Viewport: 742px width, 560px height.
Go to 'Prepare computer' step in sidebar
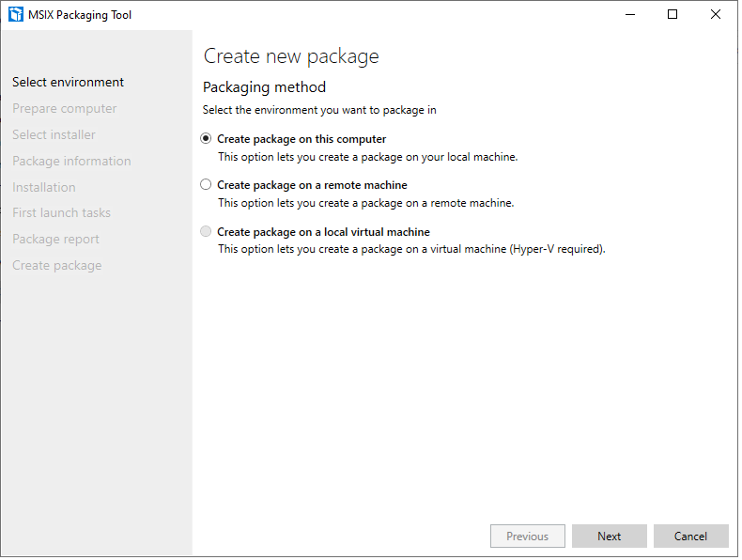click(x=64, y=109)
